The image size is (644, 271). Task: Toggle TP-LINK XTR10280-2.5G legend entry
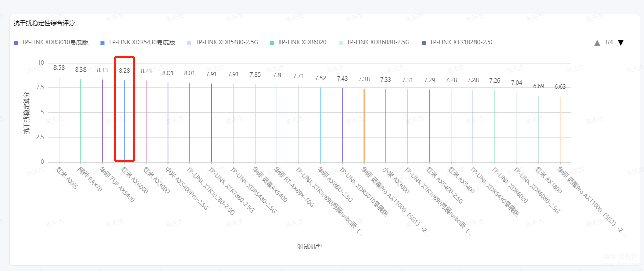click(x=458, y=42)
